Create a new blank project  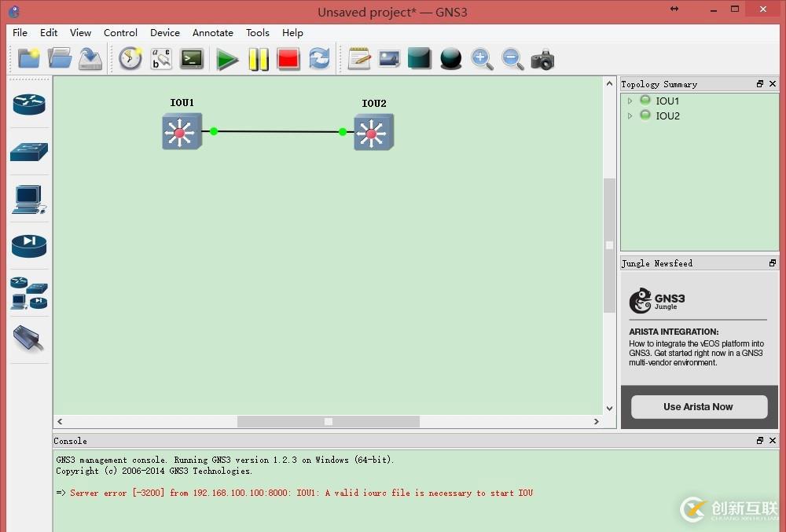(x=28, y=59)
